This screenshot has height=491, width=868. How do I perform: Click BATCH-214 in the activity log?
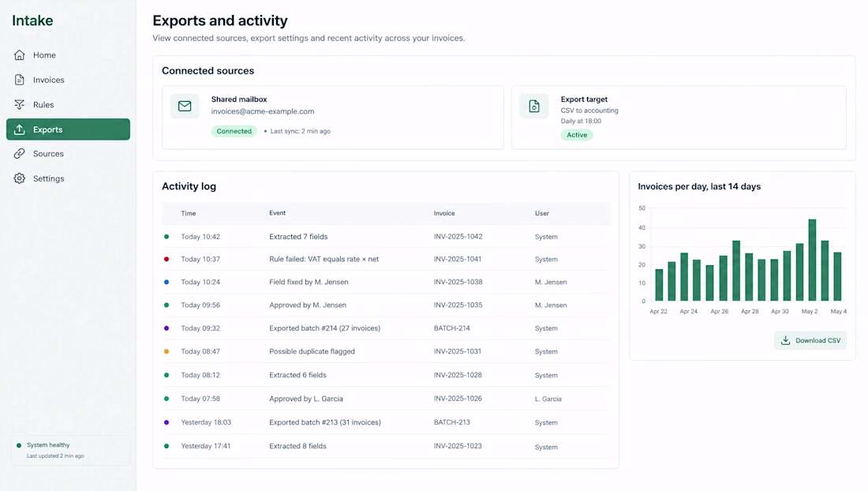[x=451, y=328]
